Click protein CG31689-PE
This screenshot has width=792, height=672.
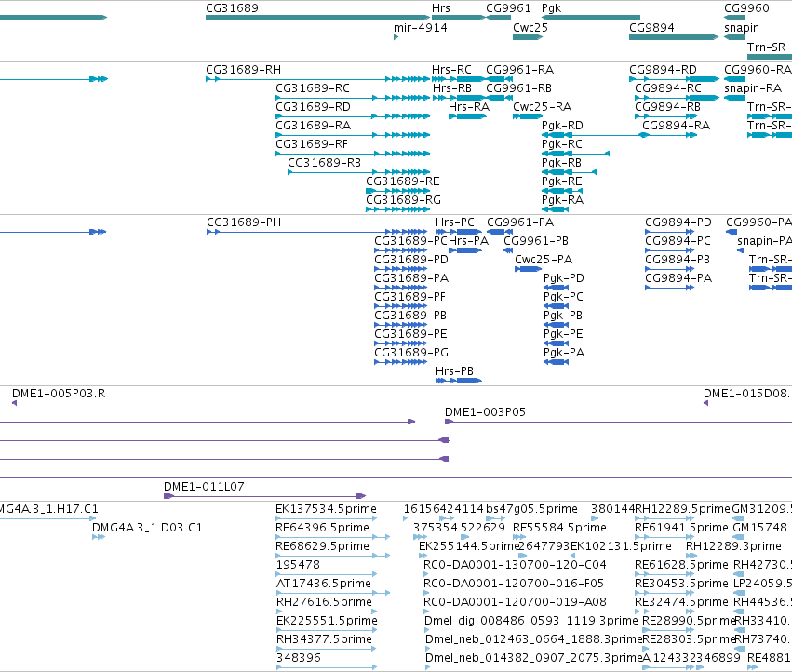coord(400,343)
